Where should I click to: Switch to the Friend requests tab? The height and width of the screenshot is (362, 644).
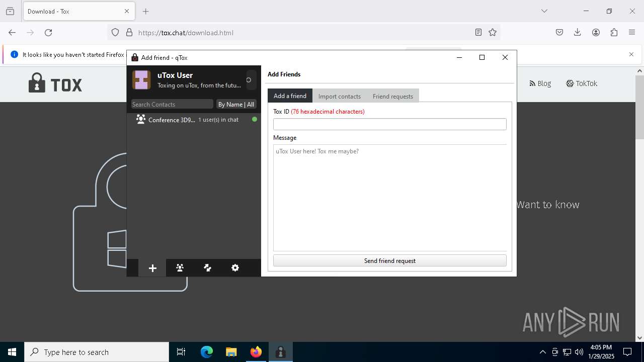tap(393, 96)
